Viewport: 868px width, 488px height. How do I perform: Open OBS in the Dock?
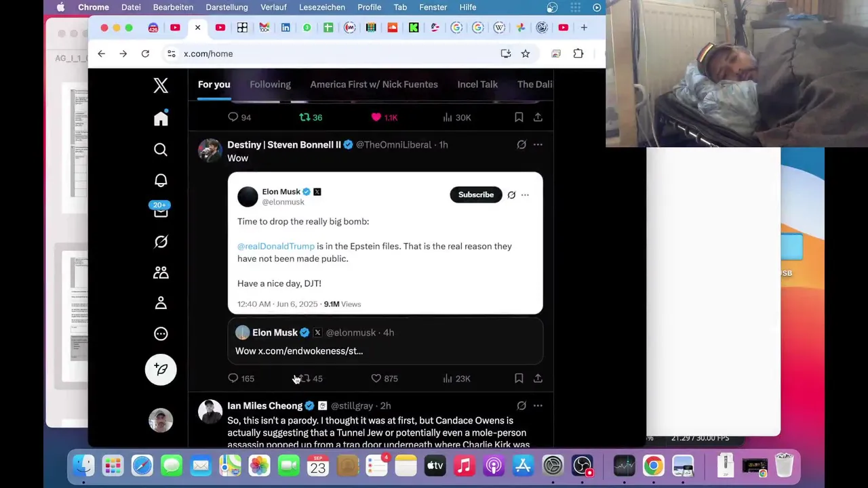point(583,466)
